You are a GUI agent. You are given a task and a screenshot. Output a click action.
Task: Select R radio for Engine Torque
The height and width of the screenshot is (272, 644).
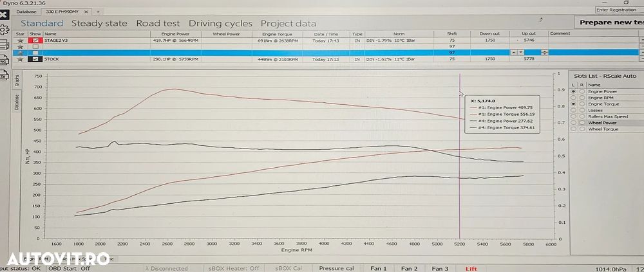582,104
